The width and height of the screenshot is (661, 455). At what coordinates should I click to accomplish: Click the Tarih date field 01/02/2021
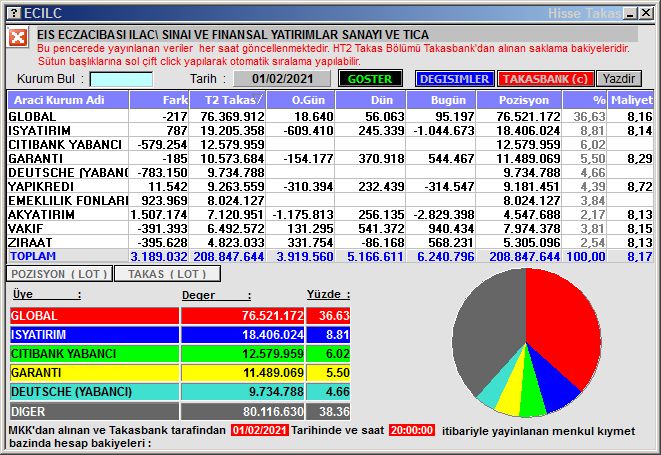click(x=282, y=79)
